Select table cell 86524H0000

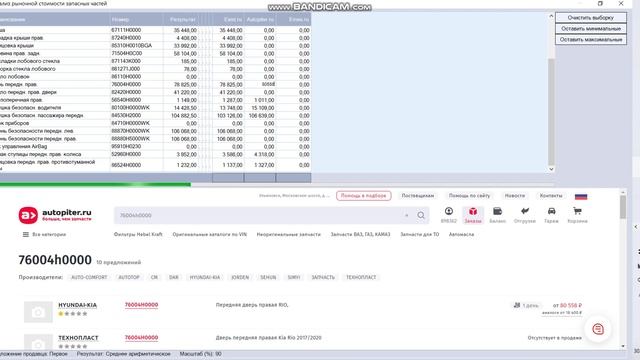(x=136, y=165)
